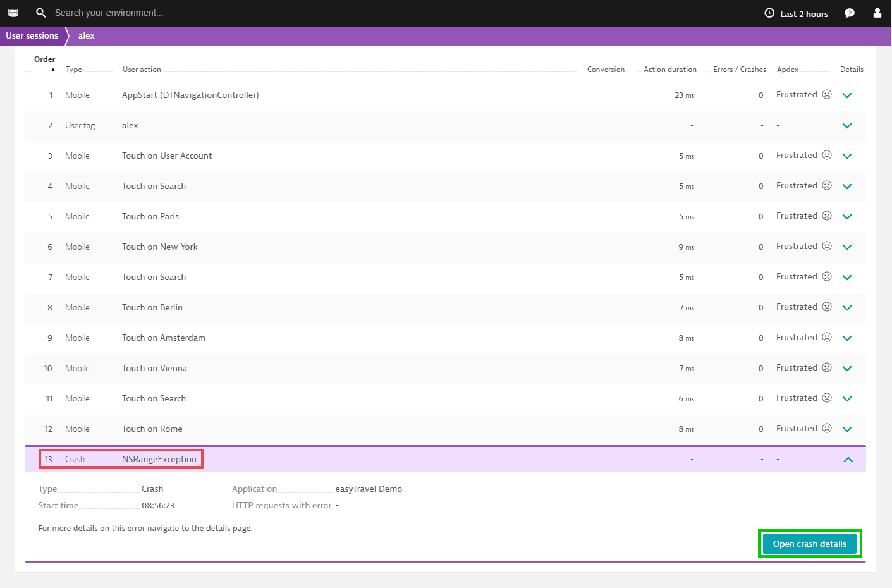Click 'Frustrated' label for Touch on Amsterdam
This screenshot has height=588, width=892.
pyautogui.click(x=797, y=337)
